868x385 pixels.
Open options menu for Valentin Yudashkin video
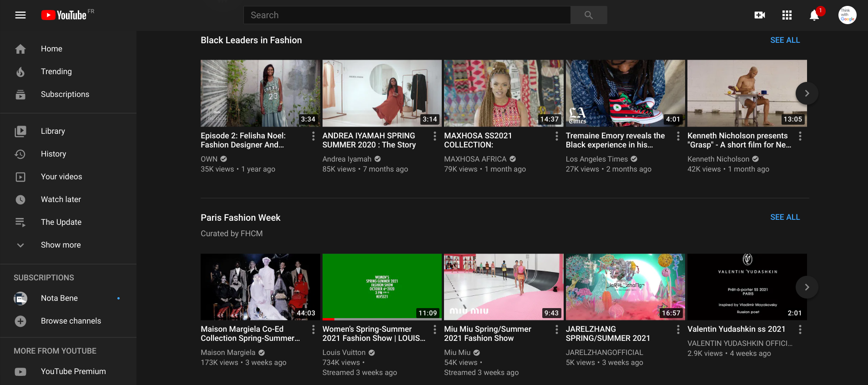pyautogui.click(x=800, y=329)
